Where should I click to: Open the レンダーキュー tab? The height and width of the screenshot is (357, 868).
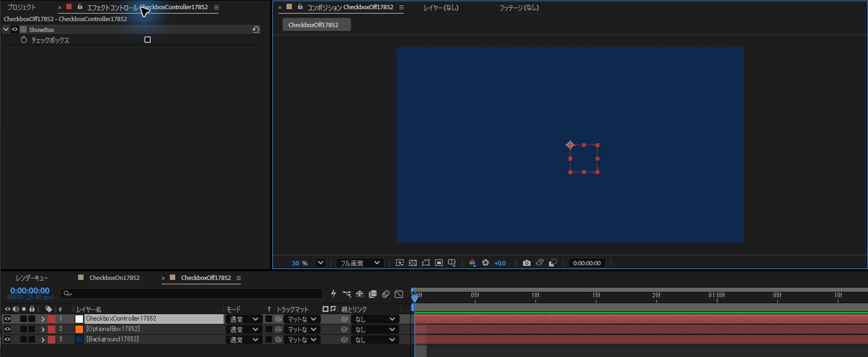coord(32,278)
